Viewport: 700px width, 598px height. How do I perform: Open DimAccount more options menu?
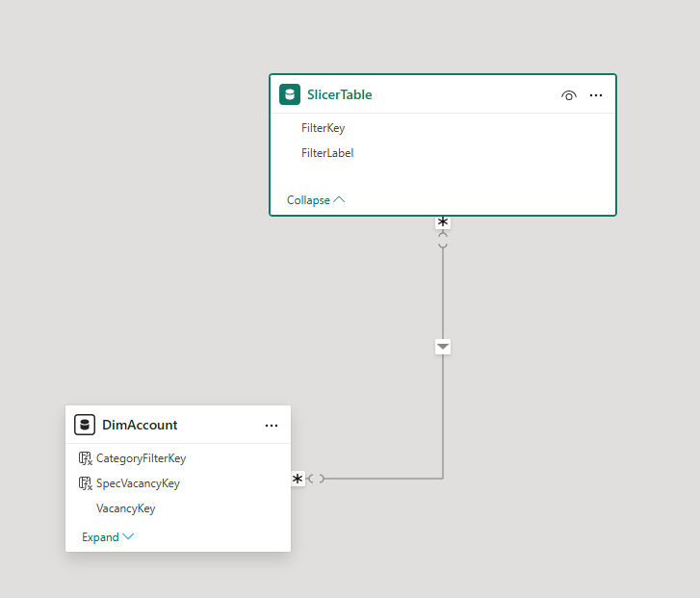(272, 426)
